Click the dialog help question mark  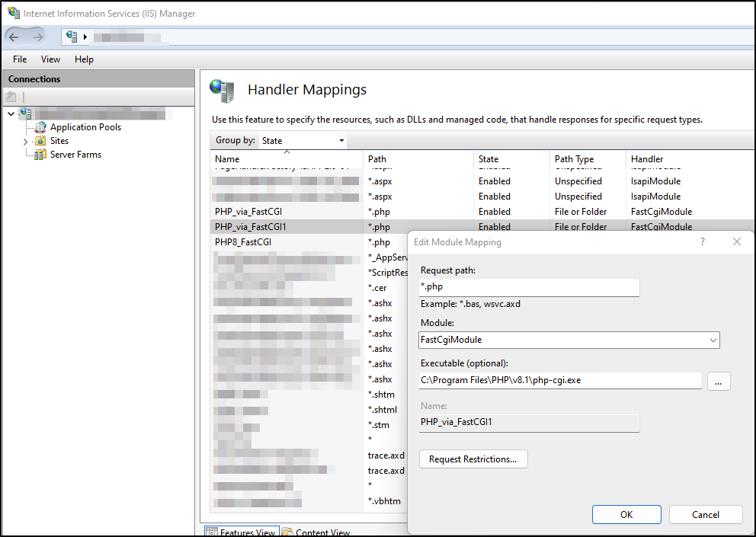[x=703, y=241]
